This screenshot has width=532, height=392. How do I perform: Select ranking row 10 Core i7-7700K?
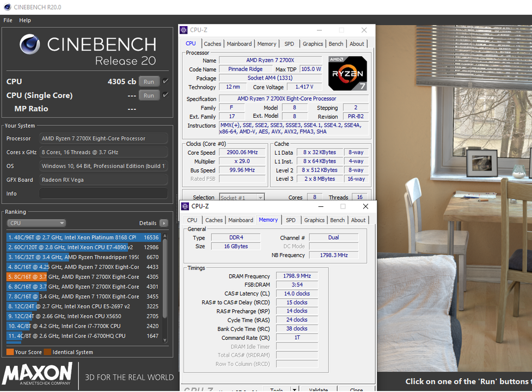(x=83, y=326)
